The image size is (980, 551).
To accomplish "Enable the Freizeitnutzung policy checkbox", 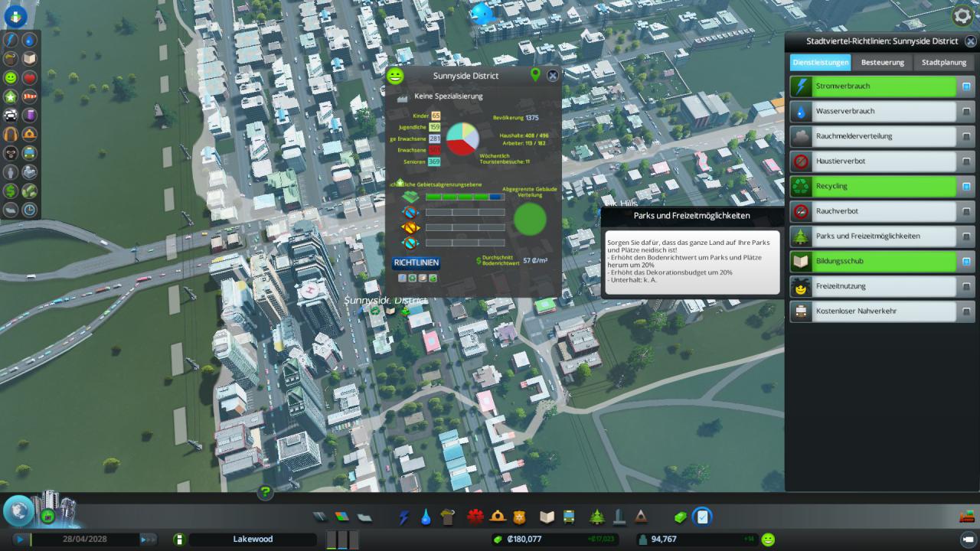I will [966, 286].
